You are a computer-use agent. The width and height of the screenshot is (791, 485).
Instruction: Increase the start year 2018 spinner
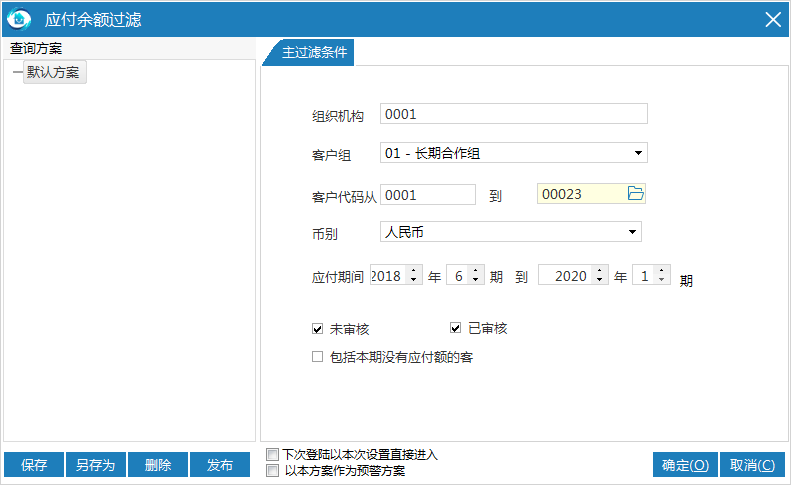point(414,271)
